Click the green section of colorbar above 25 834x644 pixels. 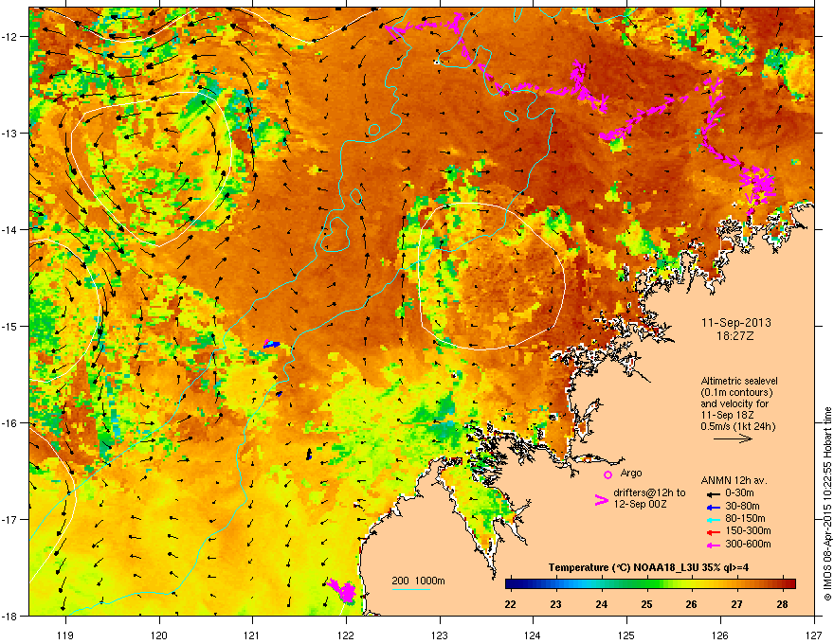[x=646, y=584]
